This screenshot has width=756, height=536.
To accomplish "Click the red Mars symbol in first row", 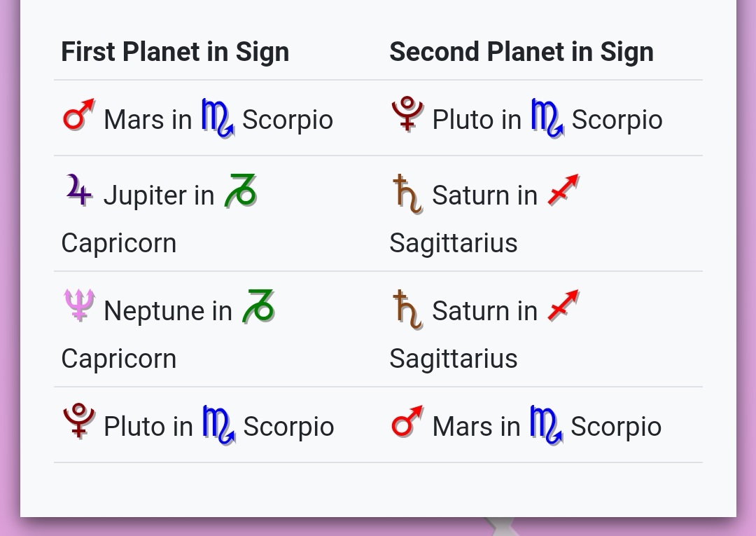I will pyautogui.click(x=79, y=115).
